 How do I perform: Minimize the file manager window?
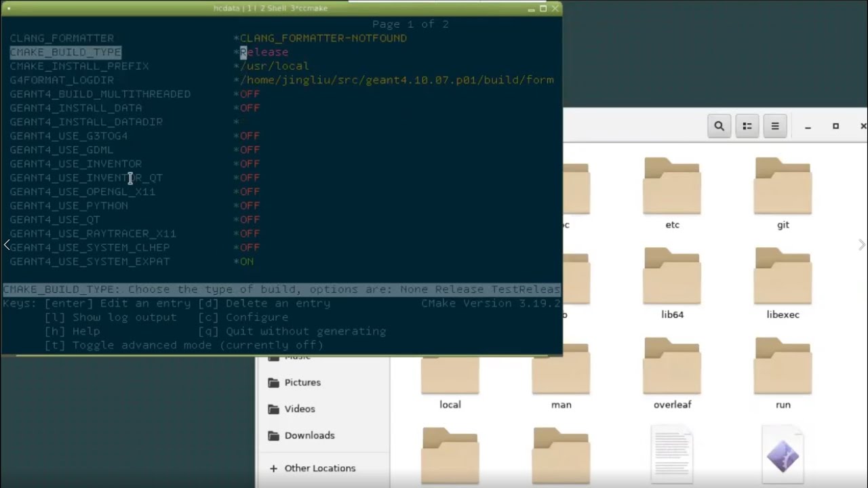coord(808,126)
